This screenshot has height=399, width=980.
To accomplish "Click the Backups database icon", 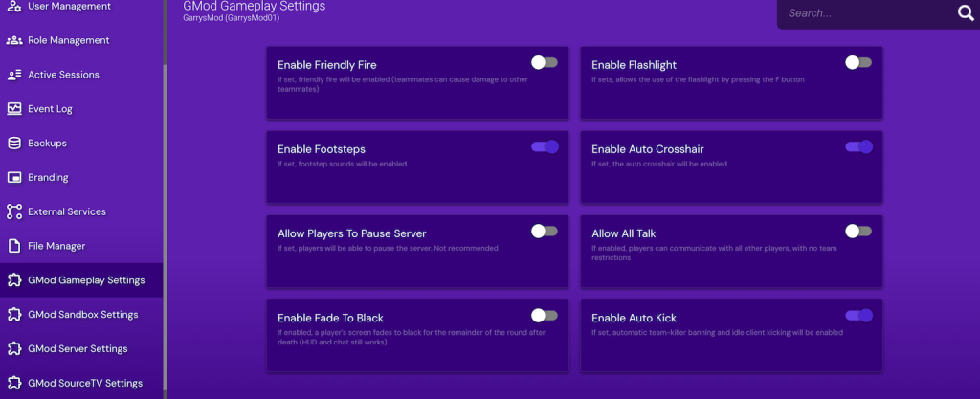I will click(x=14, y=144).
